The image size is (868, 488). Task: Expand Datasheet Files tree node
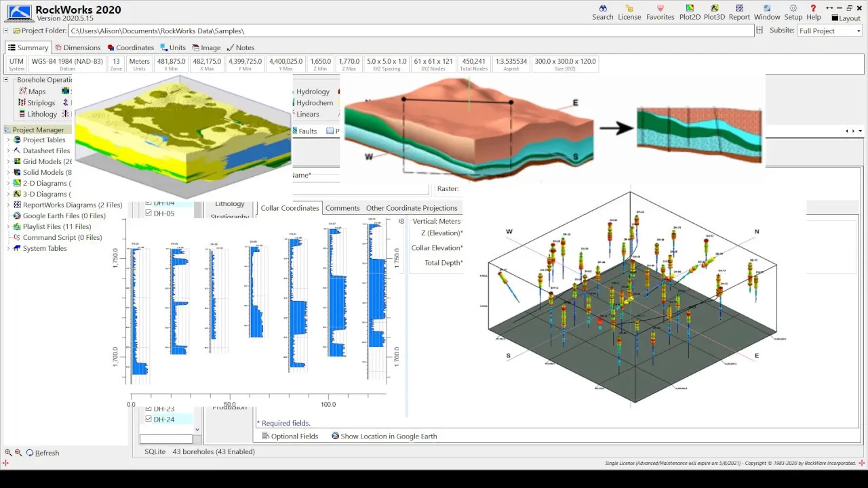click(x=8, y=151)
